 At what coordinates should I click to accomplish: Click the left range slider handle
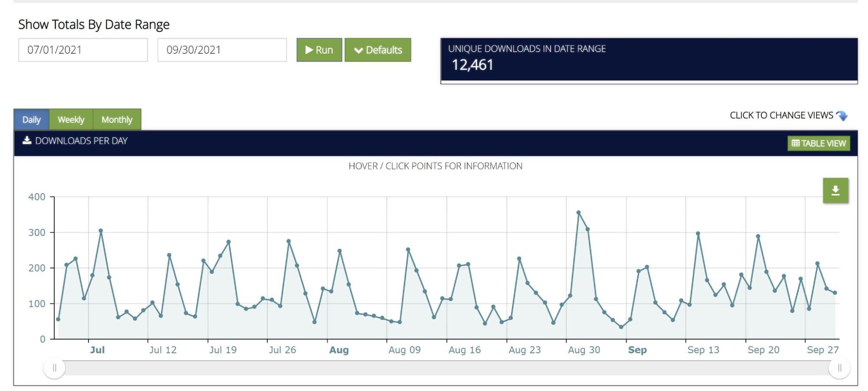54,368
